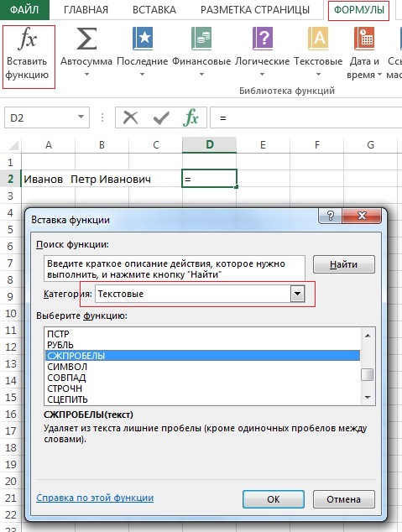Expand the Категория dropdown arrow
Image resolution: width=402 pixels, height=532 pixels.
coord(297,294)
